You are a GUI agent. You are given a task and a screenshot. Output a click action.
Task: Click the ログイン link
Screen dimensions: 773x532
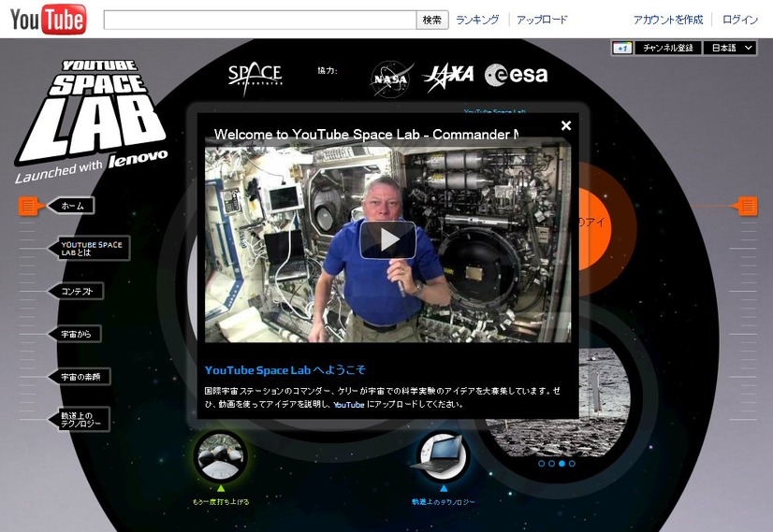coord(739,20)
